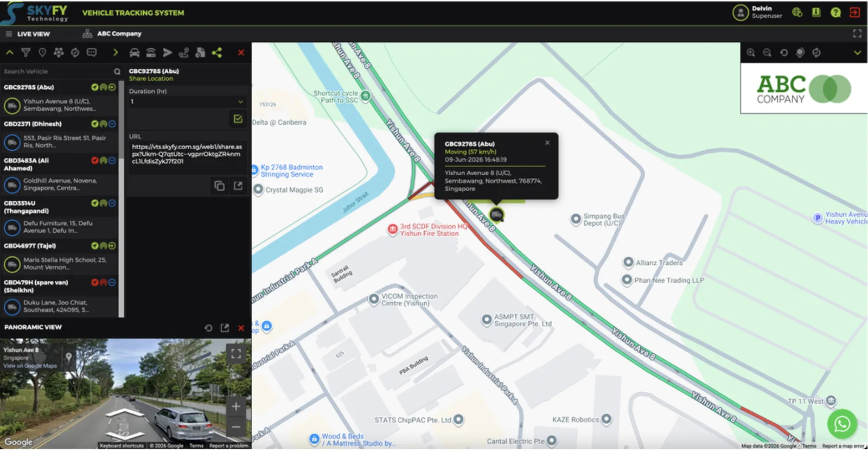Open the help question mark icon
Image resolution: width=868 pixels, height=452 pixels.
click(x=835, y=12)
